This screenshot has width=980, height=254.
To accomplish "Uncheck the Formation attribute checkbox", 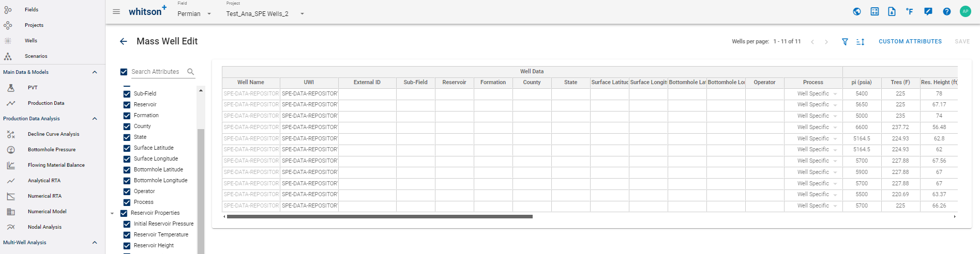I will [127, 116].
